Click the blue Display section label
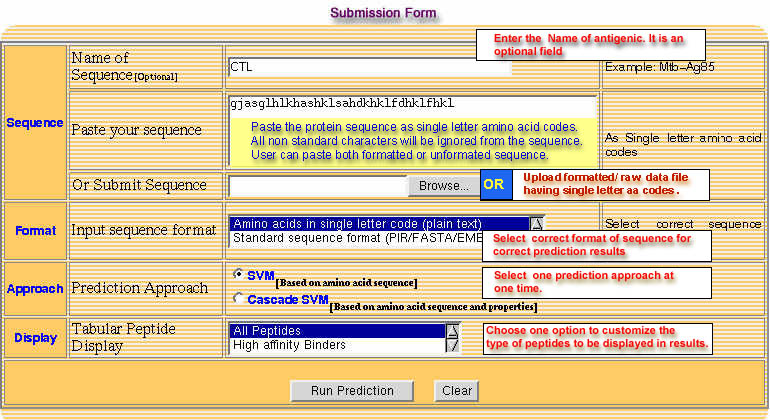Viewport: 770px width, 420px height. click(35, 338)
